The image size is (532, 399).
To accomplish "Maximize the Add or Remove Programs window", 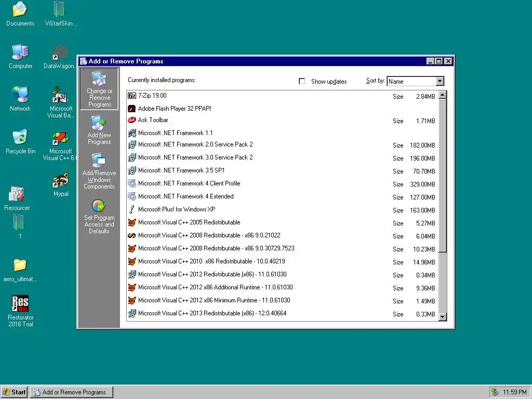I will click(438, 61).
